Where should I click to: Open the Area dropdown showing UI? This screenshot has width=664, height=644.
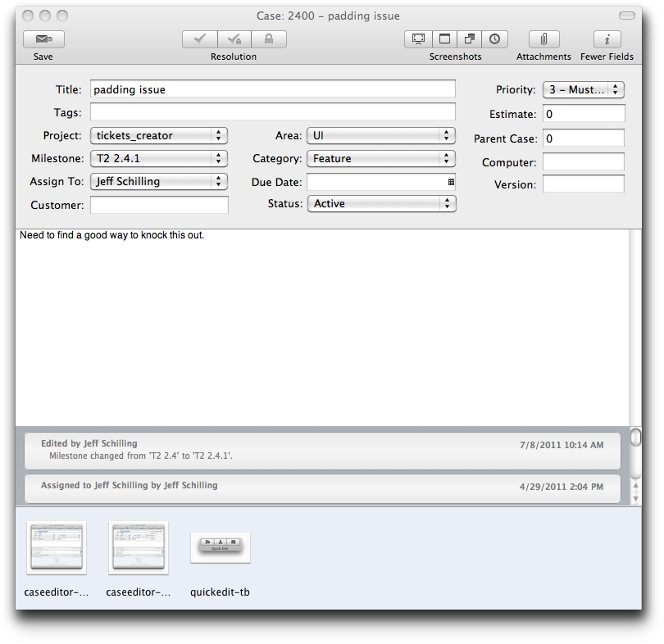pos(381,135)
